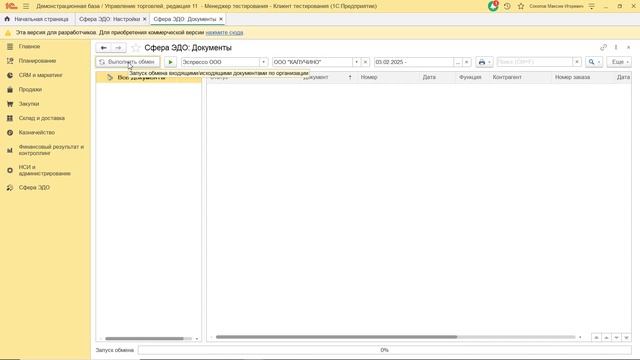Open the notifications bell icon
The image size is (640, 360).
pyautogui.click(x=493, y=6)
